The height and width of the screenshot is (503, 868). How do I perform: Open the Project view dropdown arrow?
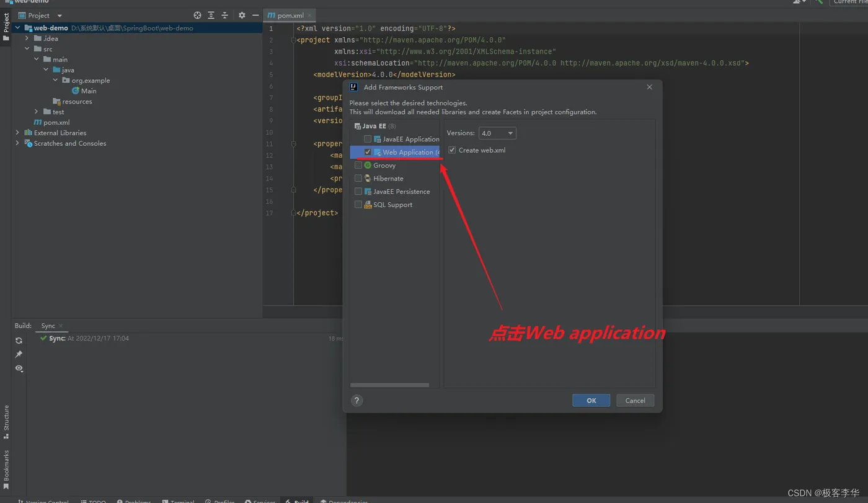point(60,16)
